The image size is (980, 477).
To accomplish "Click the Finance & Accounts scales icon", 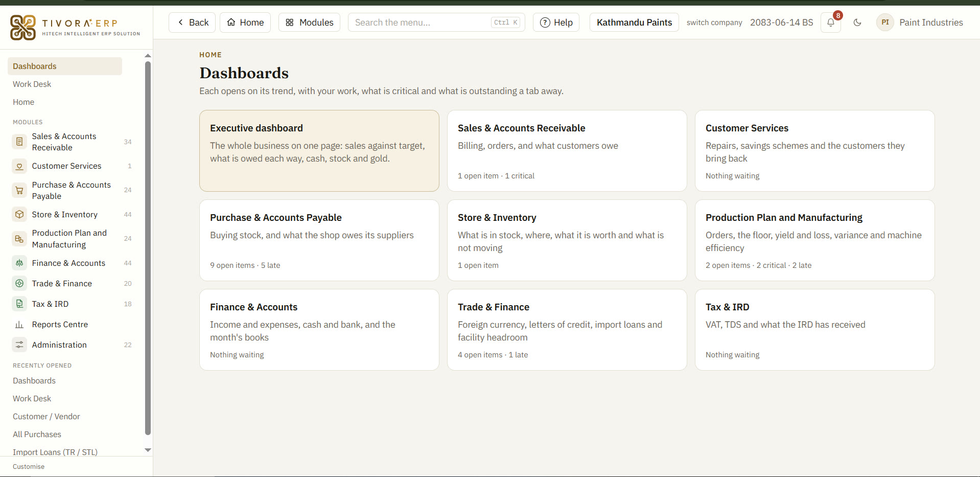I will 19,263.
